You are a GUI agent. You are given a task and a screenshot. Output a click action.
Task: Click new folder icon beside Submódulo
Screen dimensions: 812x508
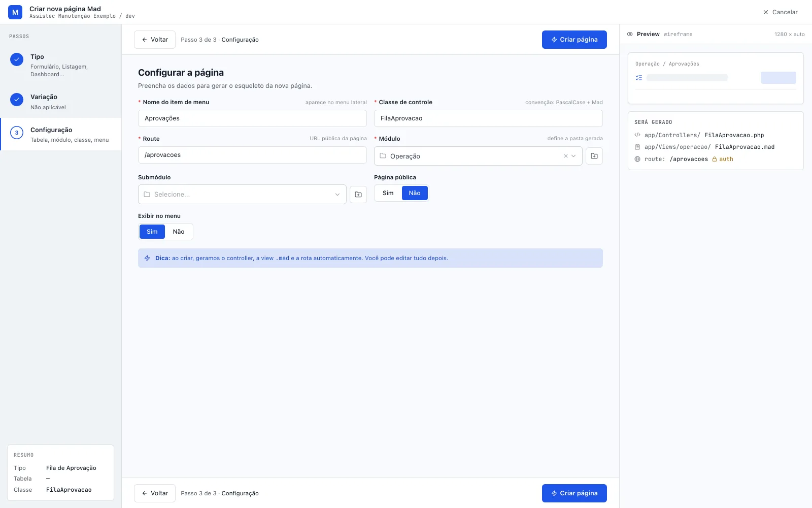(x=358, y=195)
